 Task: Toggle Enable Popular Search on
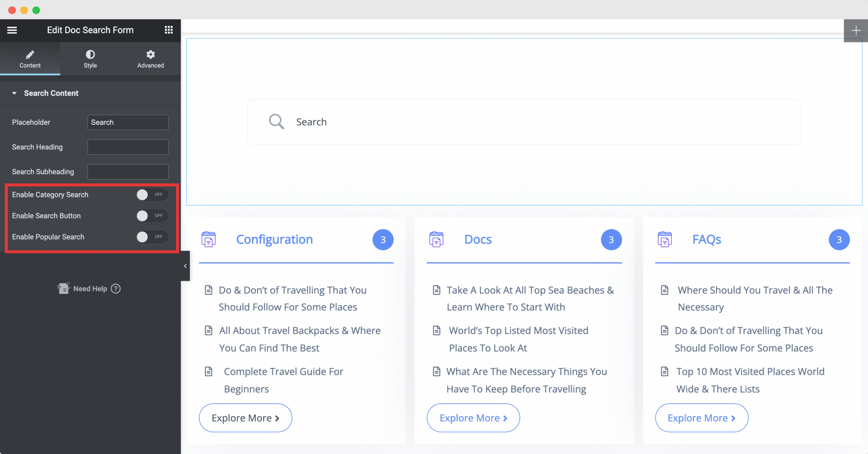pyautogui.click(x=152, y=237)
